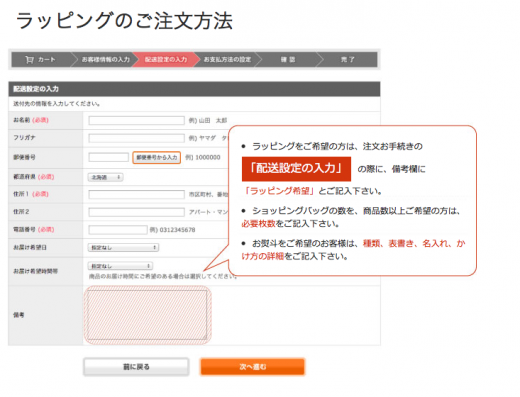Click the 住所2 input field
Screen dimensions: 520x397
click(136, 212)
